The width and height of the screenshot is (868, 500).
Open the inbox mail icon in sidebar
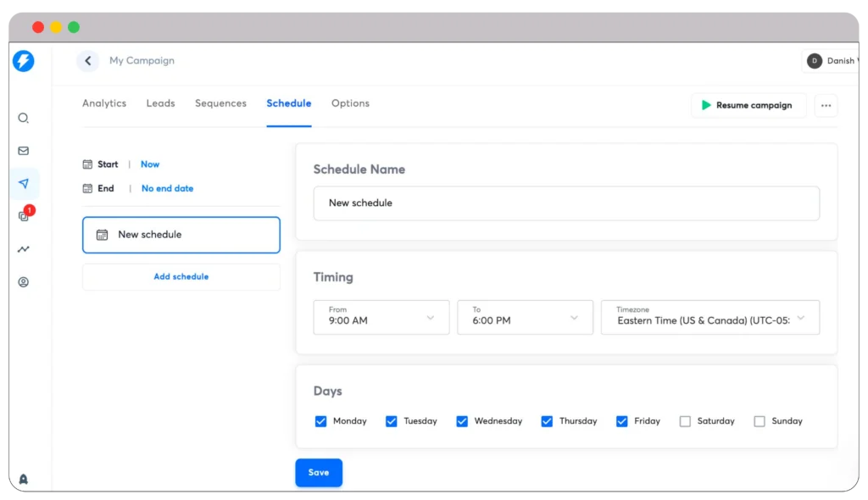[23, 151]
